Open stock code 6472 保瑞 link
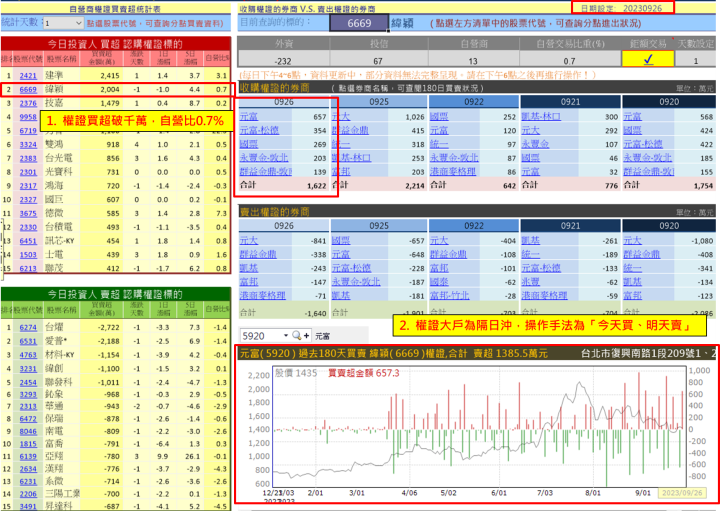The width and height of the screenshot is (720, 511). coord(28,419)
